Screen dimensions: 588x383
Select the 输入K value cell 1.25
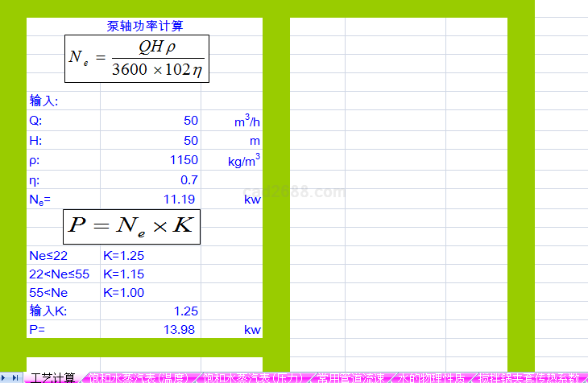pos(151,311)
